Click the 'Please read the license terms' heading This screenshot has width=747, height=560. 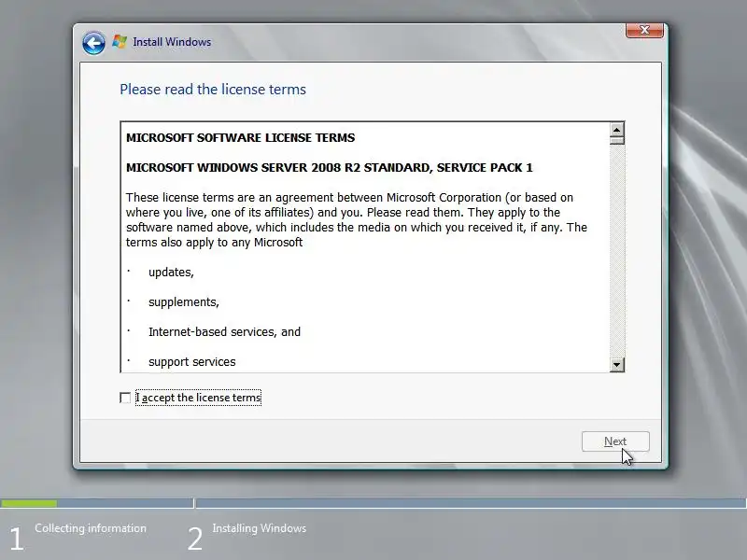(213, 90)
